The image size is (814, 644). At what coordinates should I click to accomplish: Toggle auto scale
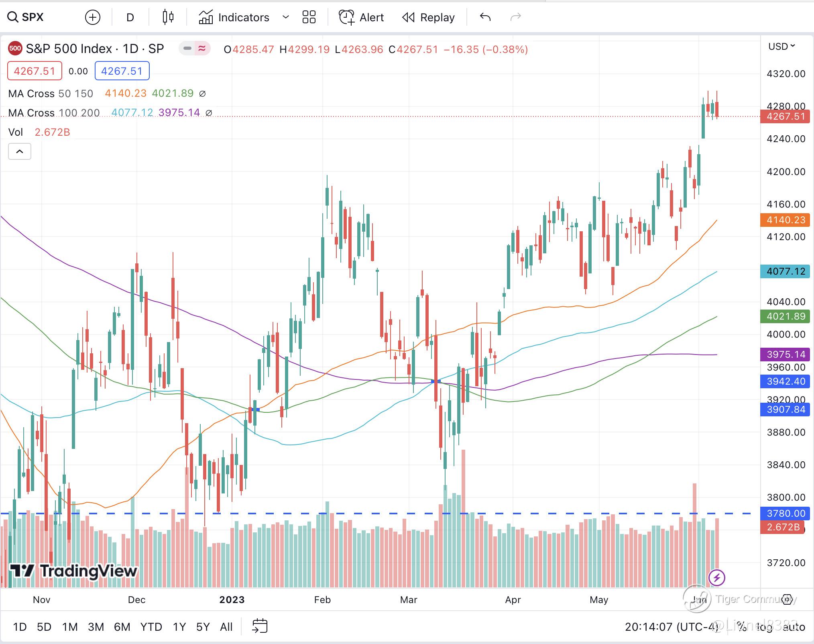tap(794, 627)
